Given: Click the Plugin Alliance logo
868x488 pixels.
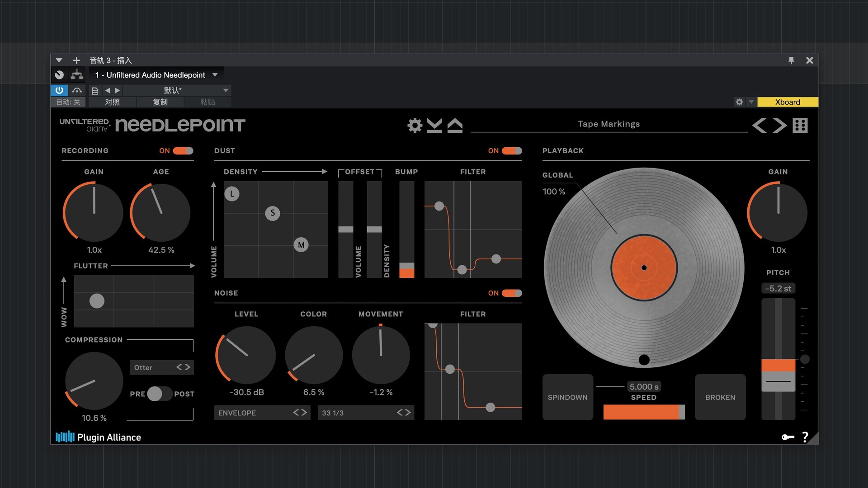Looking at the screenshot, I should pyautogui.click(x=98, y=437).
